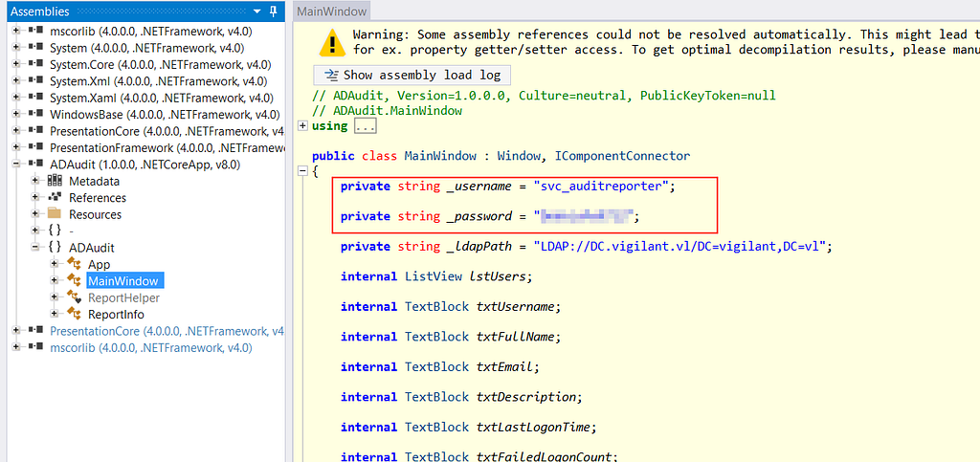This screenshot has height=462, width=980.
Task: Click the txtFullName field name
Action: [x=516, y=337]
